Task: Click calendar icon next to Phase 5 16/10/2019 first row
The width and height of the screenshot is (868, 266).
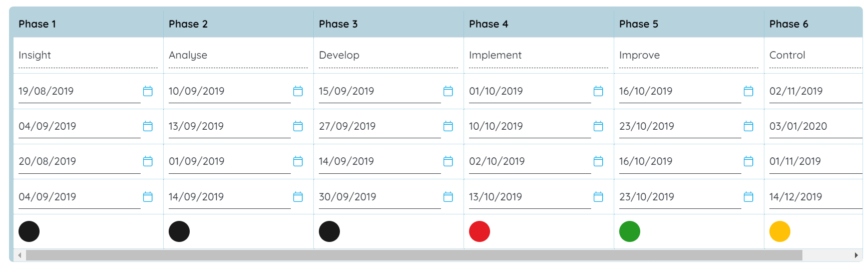Action: [x=748, y=91]
